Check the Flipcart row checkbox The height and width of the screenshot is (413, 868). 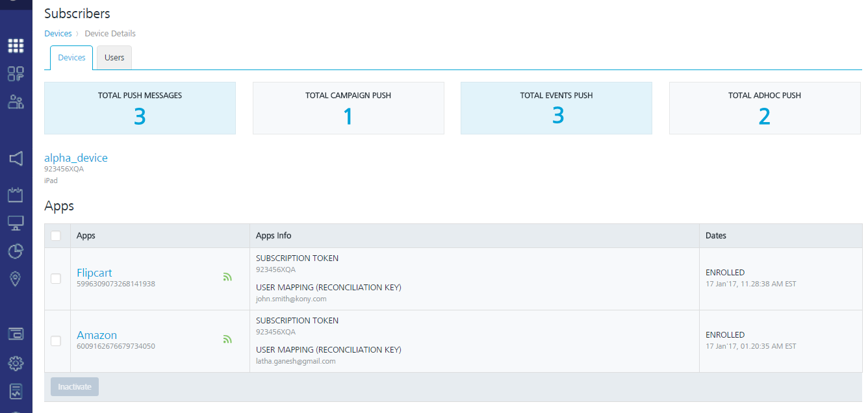click(56, 279)
